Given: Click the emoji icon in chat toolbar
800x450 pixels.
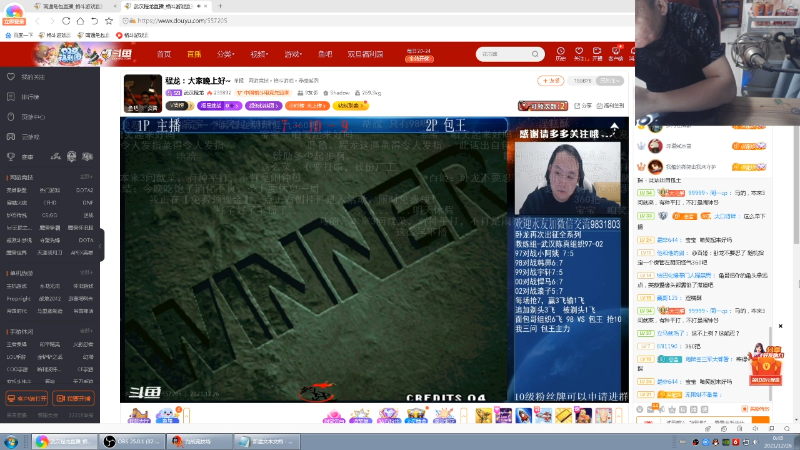Looking at the screenshot, I should [640, 409].
